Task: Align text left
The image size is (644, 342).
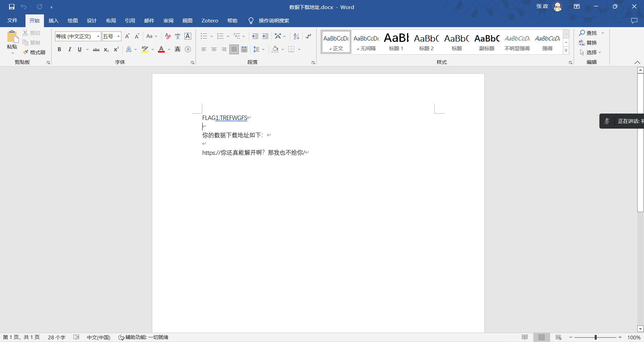Action: [204, 49]
